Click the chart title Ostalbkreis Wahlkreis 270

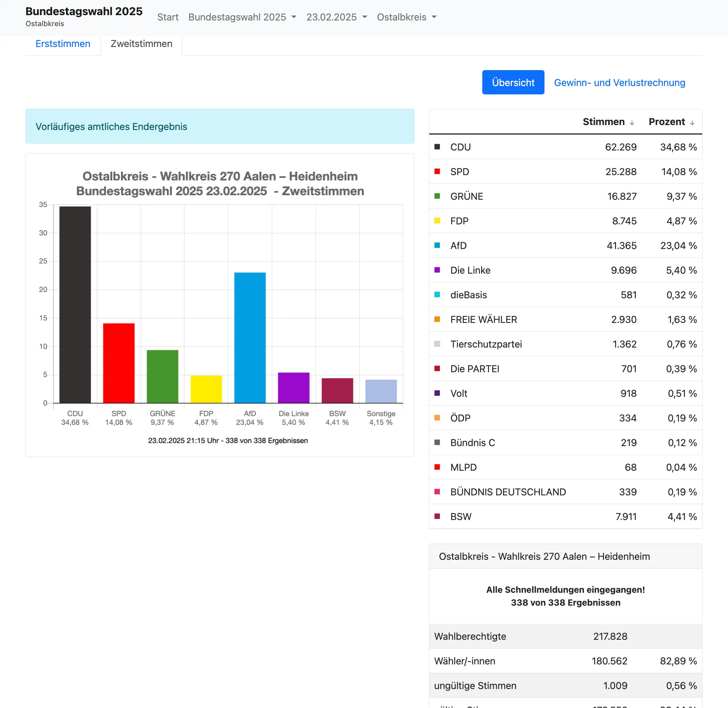[x=220, y=183]
